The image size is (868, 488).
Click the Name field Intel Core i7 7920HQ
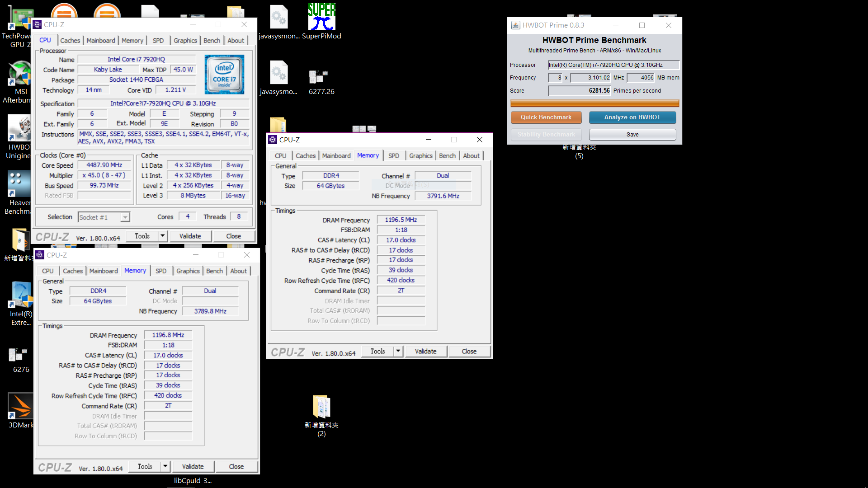click(136, 59)
